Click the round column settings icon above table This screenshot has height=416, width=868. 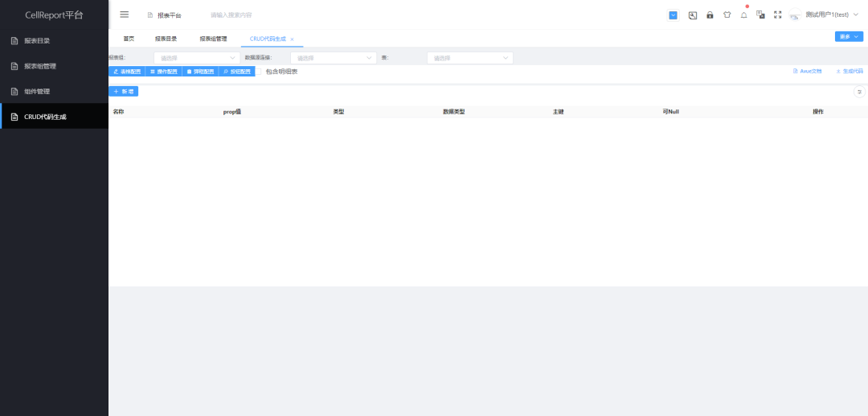[x=858, y=92]
